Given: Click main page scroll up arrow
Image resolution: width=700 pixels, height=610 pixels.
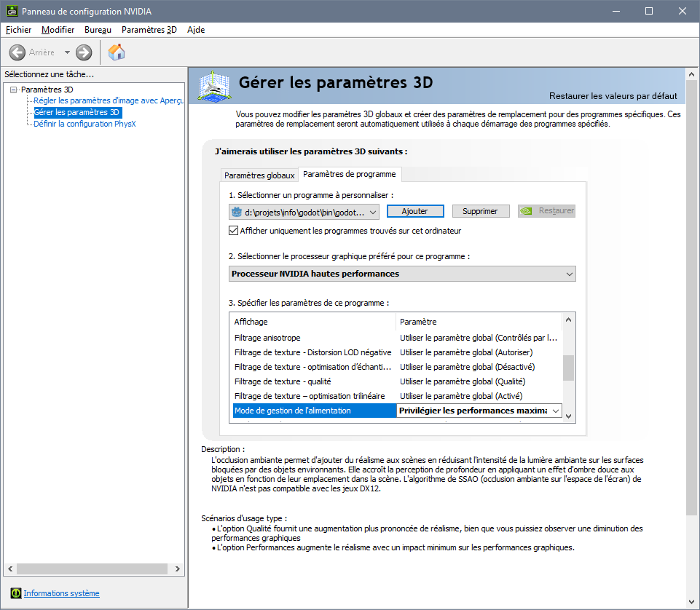Looking at the screenshot, I should pos(691,74).
